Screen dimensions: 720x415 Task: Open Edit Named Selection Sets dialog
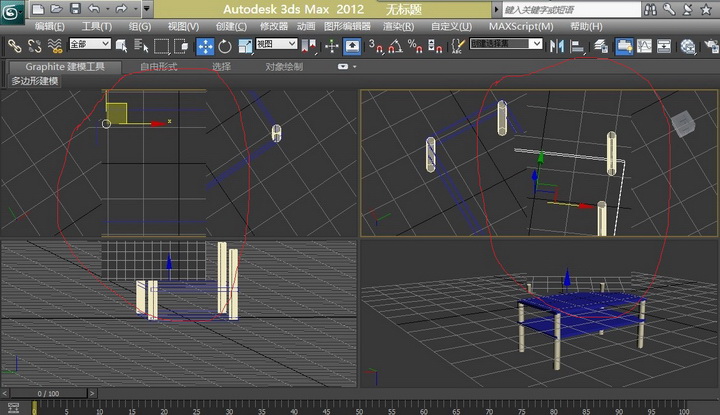(x=458, y=46)
